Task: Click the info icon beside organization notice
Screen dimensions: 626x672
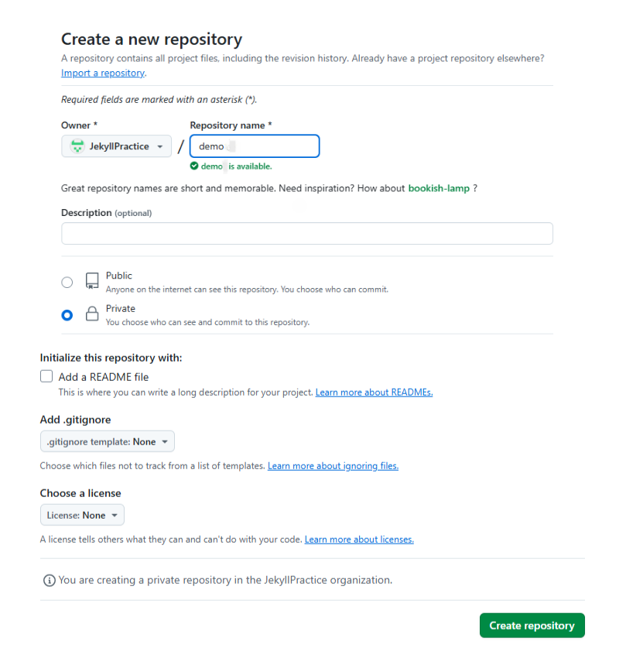Action: (50, 581)
